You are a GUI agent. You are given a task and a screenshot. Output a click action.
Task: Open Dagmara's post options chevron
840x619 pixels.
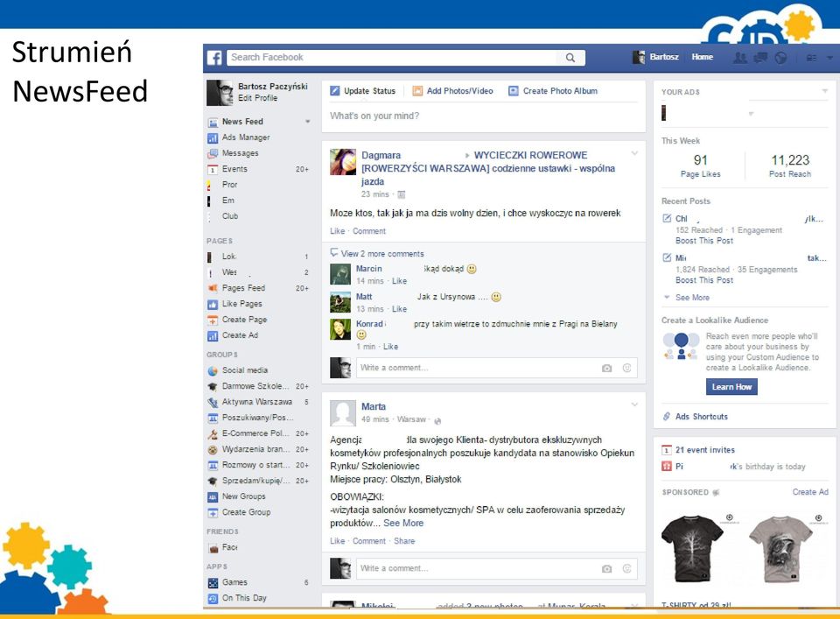tap(634, 154)
